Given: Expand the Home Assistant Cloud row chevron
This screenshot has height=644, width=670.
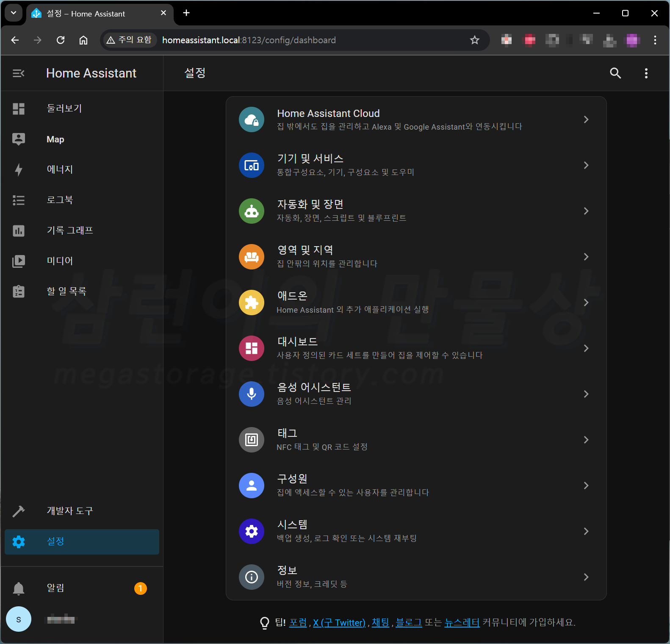Looking at the screenshot, I should pyautogui.click(x=586, y=119).
